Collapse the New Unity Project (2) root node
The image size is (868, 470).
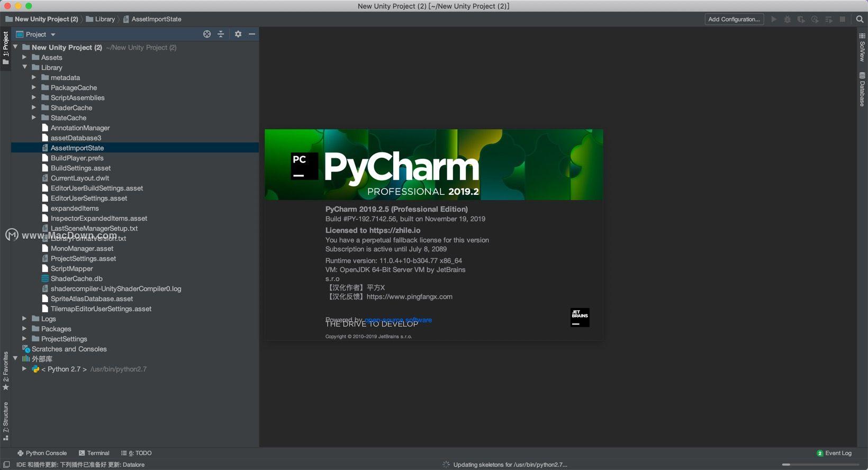pos(15,47)
